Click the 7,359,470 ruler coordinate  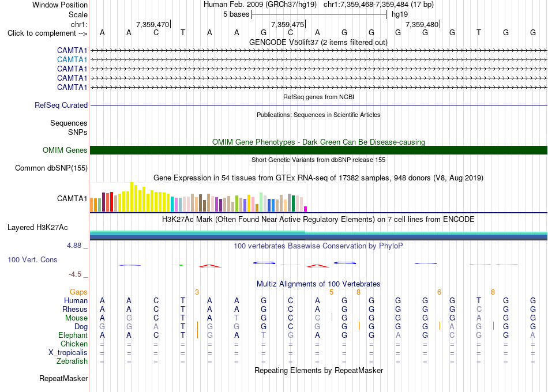152,24
